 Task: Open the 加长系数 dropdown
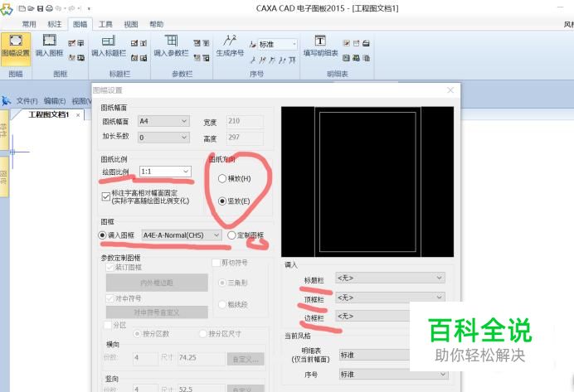point(163,138)
